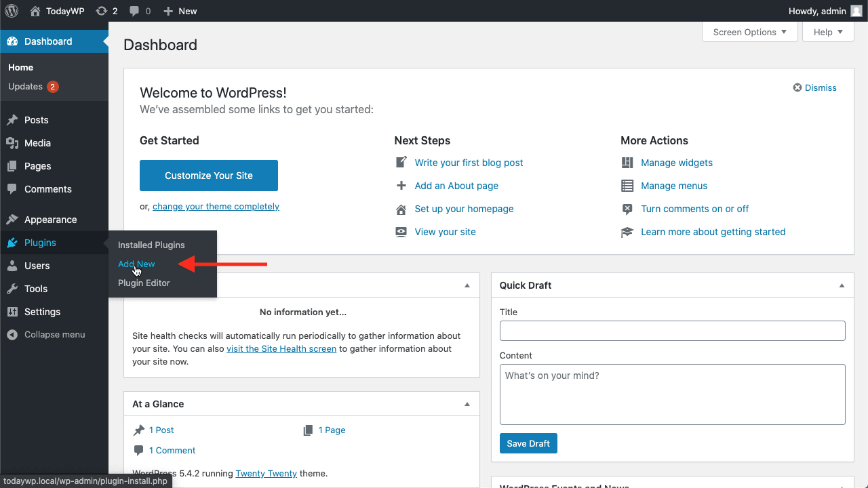
Task: Toggle the At a Glance panel arrow
Action: (467, 404)
